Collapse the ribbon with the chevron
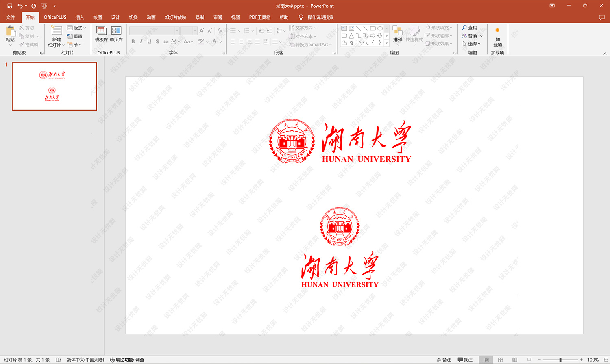The height and width of the screenshot is (364, 610). (x=605, y=53)
